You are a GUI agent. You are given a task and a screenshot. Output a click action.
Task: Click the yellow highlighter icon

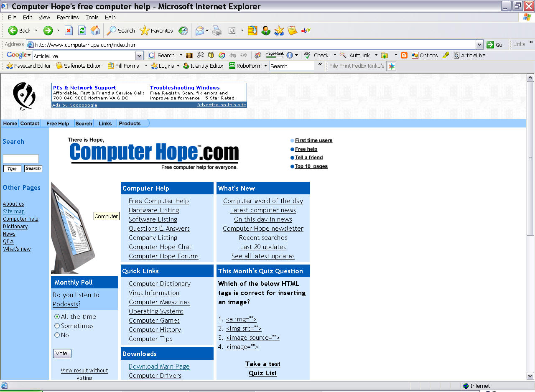point(446,55)
